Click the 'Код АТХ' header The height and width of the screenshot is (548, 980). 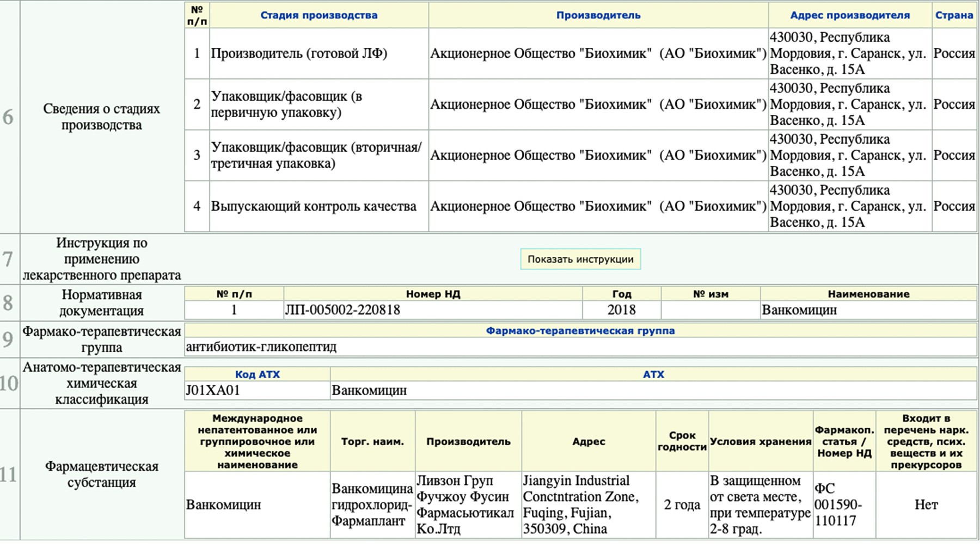258,374
